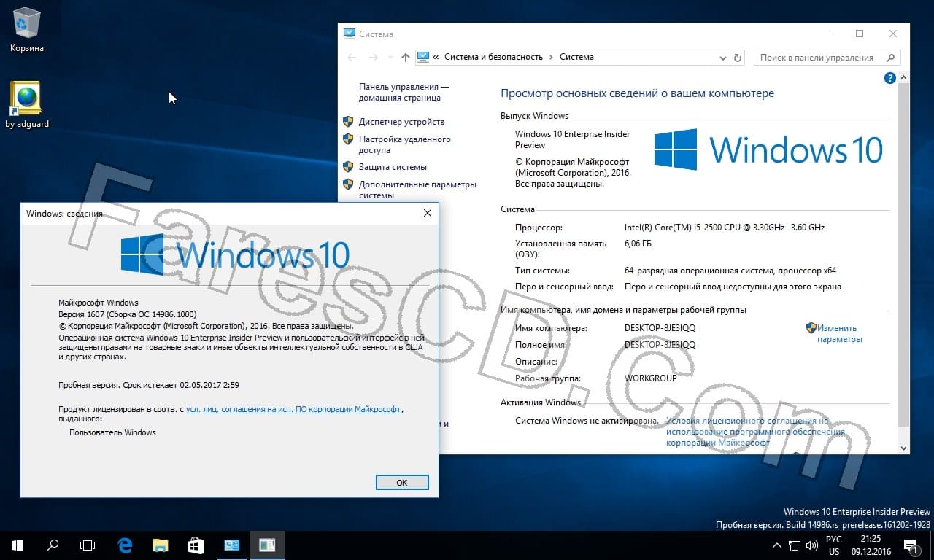Open 'Диспетчер устройств' link

click(401, 122)
